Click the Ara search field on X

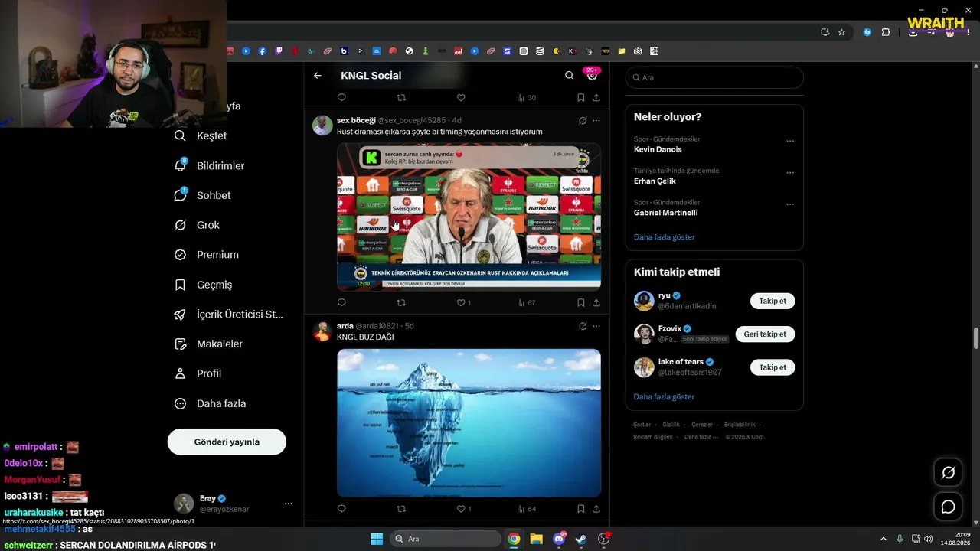pyautogui.click(x=714, y=77)
